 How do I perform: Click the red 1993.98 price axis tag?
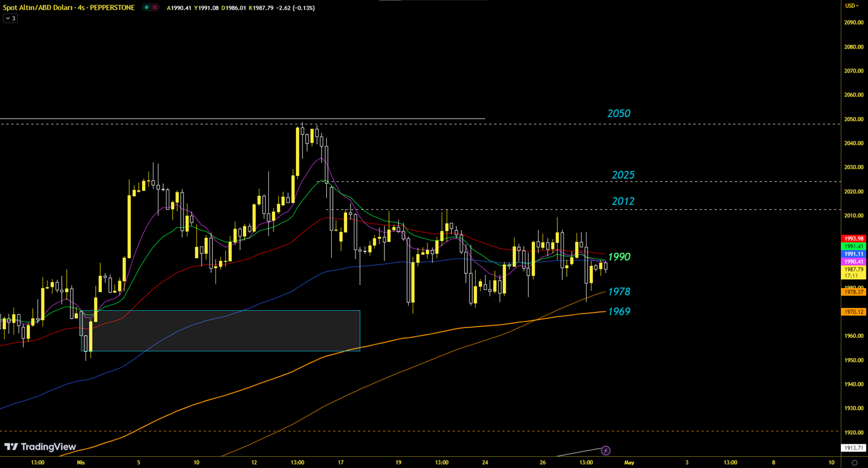pos(853,239)
